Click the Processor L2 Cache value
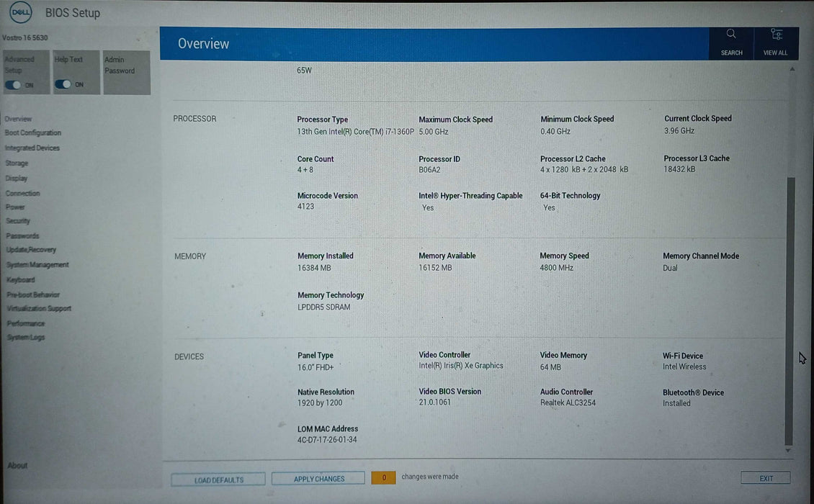This screenshot has height=504, width=814. (x=584, y=169)
